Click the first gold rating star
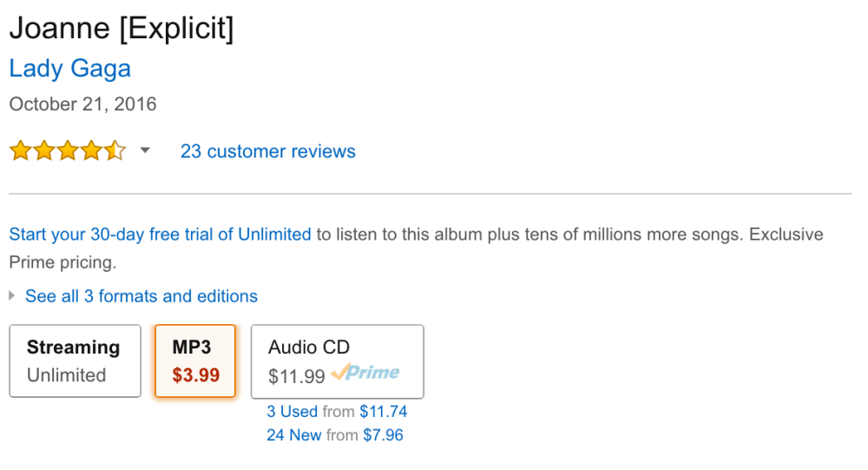868x470 pixels. click(20, 151)
